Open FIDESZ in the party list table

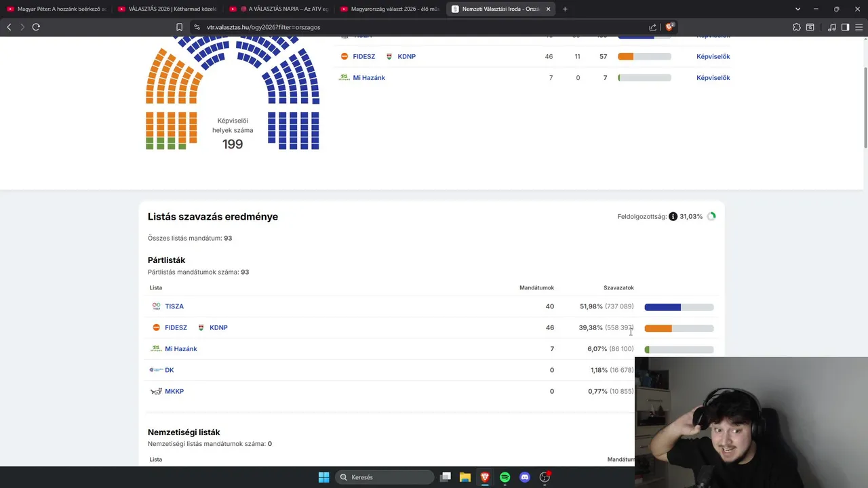tap(176, 328)
